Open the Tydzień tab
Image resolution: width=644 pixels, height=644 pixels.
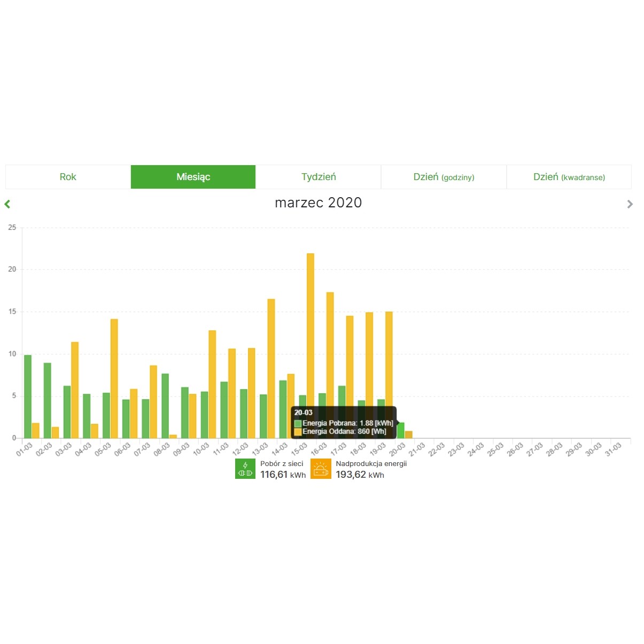319,177
